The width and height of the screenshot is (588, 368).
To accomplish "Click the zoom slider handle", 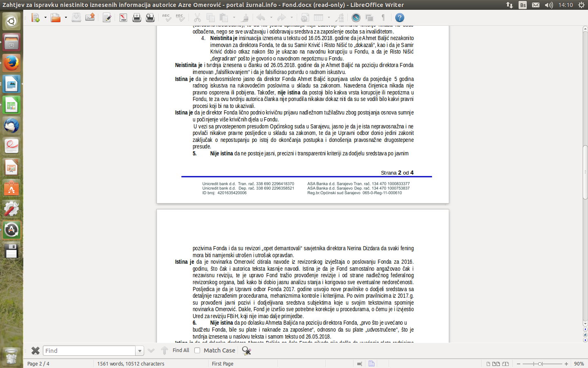I will pos(540,364).
